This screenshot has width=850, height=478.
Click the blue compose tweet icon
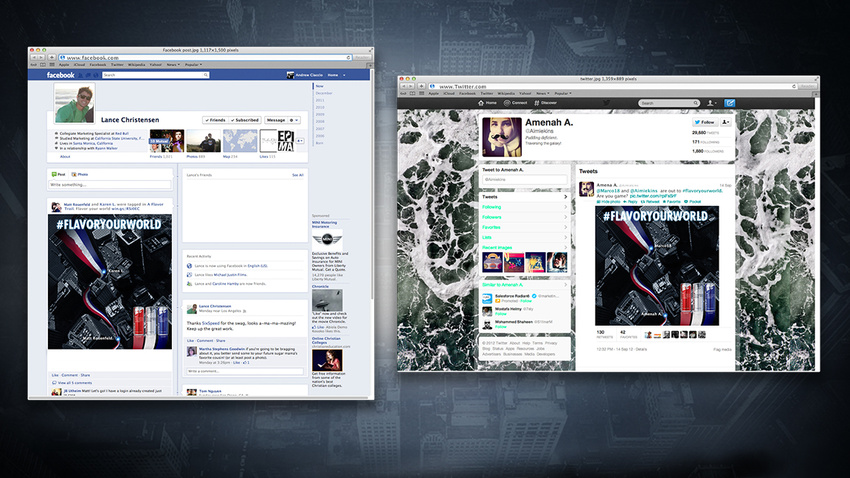730,102
